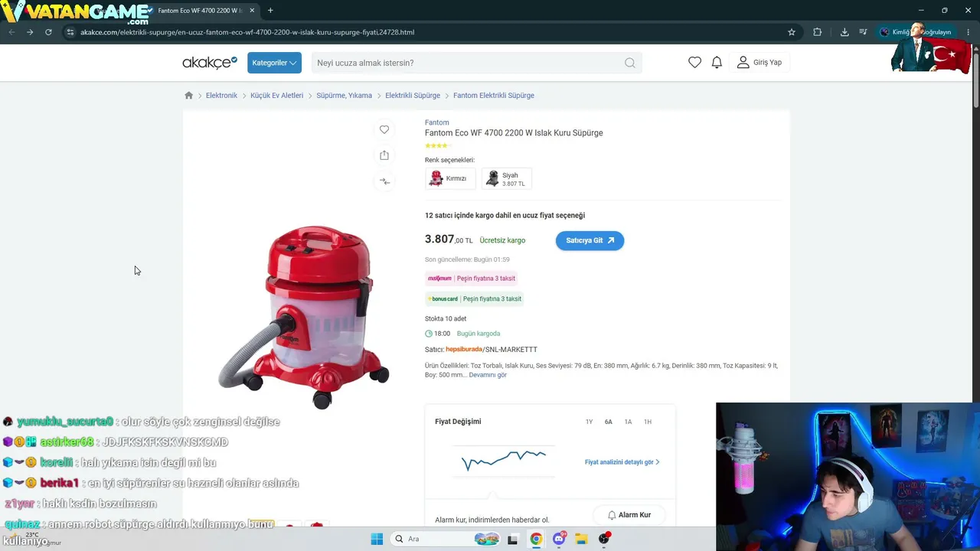Select the 1A price history range
Viewport: 980px width, 551px height.
[628, 422]
